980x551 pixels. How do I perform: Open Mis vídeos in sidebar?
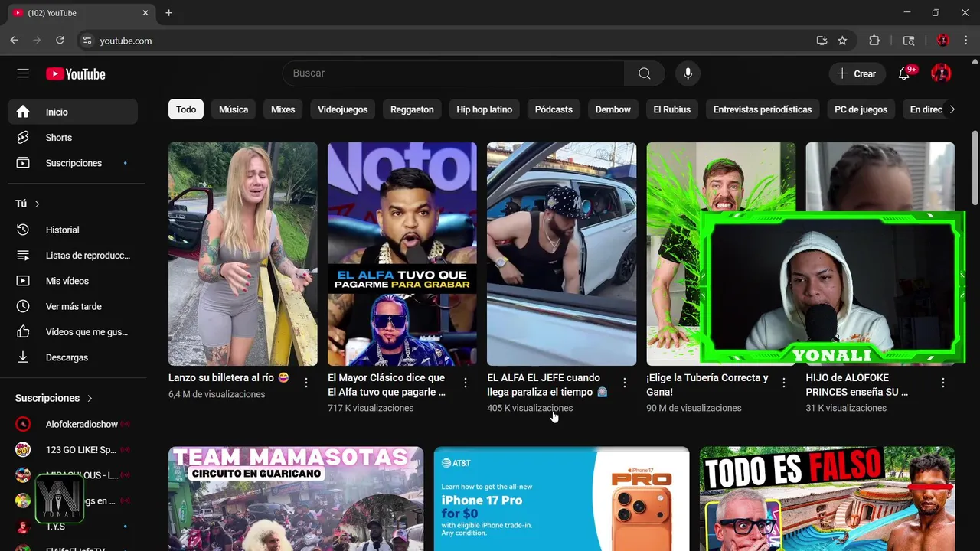(73, 281)
